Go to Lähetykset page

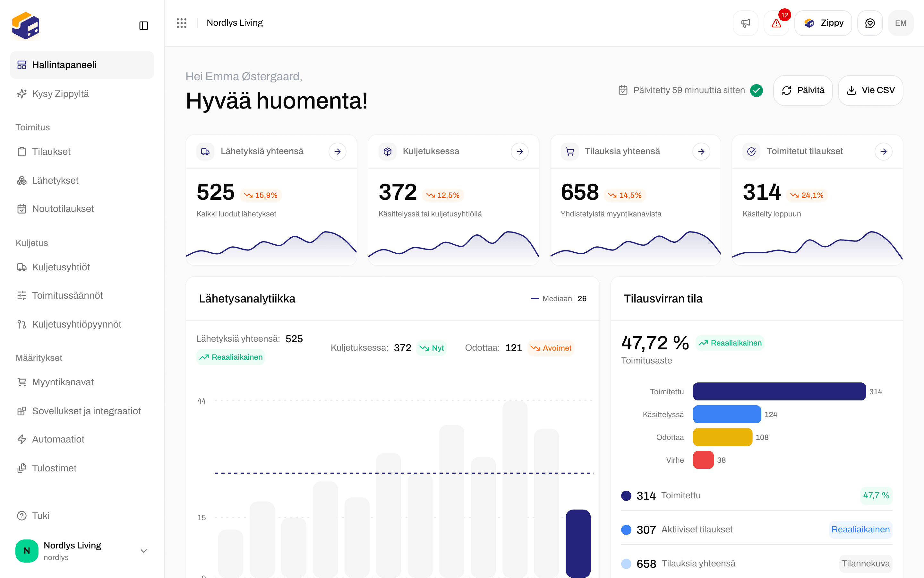[x=82, y=180]
